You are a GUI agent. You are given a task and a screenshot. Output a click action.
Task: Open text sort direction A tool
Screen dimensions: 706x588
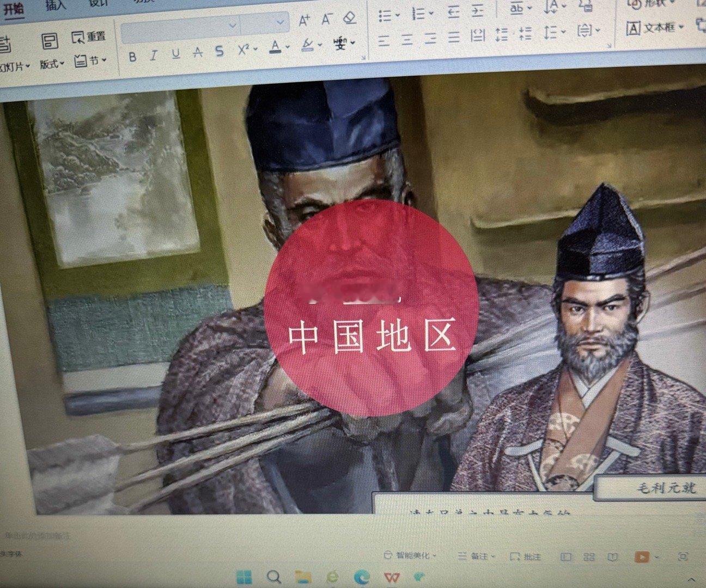point(555,7)
